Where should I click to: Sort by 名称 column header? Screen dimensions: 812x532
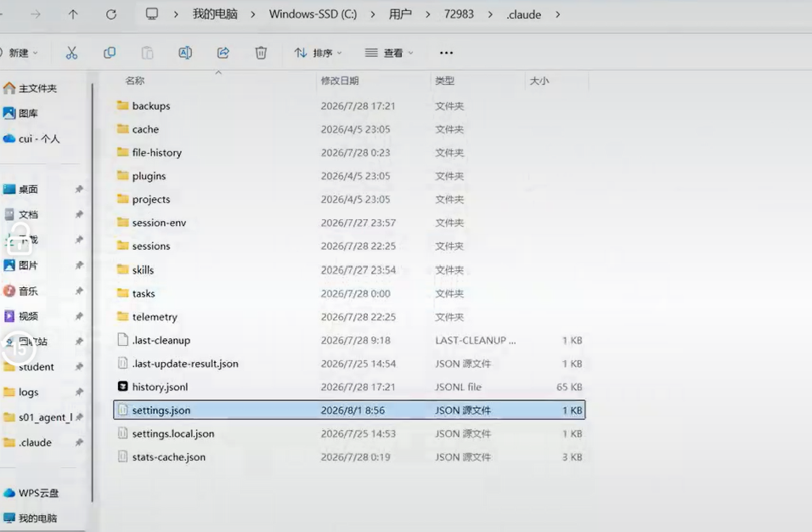pyautogui.click(x=135, y=81)
